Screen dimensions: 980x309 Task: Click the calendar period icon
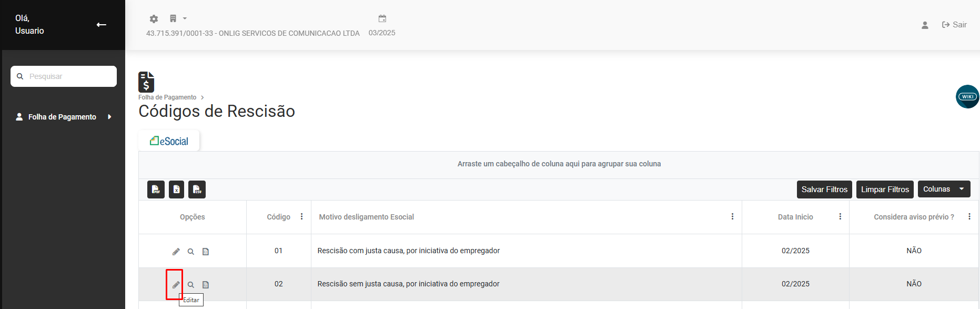(382, 19)
